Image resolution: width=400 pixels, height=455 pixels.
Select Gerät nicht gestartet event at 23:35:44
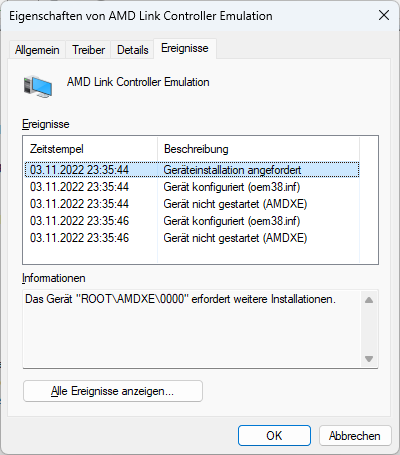pos(192,204)
